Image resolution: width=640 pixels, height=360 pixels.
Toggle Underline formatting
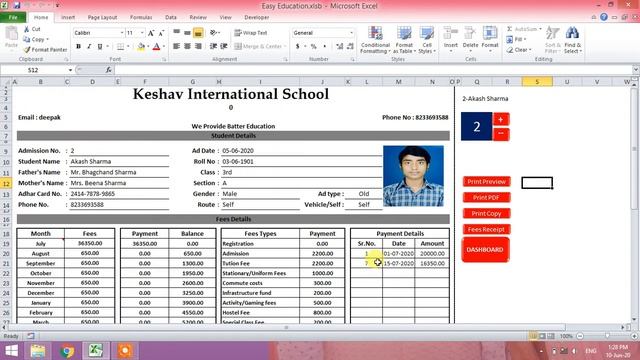(x=100, y=47)
